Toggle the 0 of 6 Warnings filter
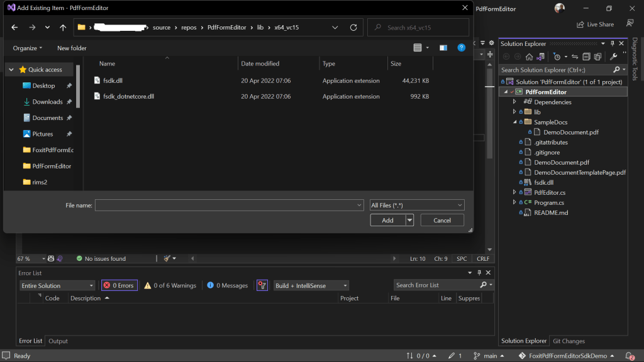Screen dimensions: 644x362 tap(170, 285)
